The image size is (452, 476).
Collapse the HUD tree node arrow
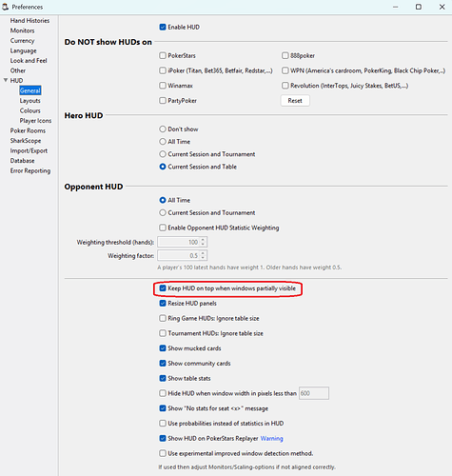6,80
